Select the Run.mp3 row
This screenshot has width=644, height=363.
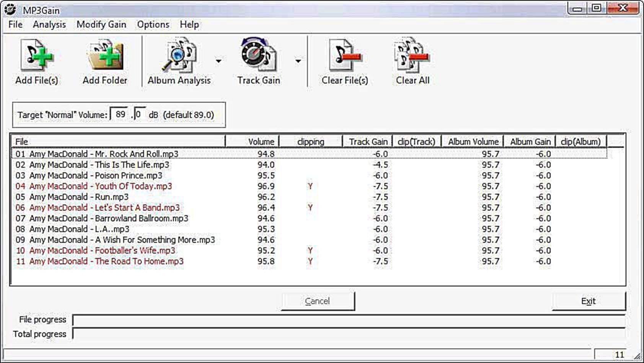[x=310, y=197]
